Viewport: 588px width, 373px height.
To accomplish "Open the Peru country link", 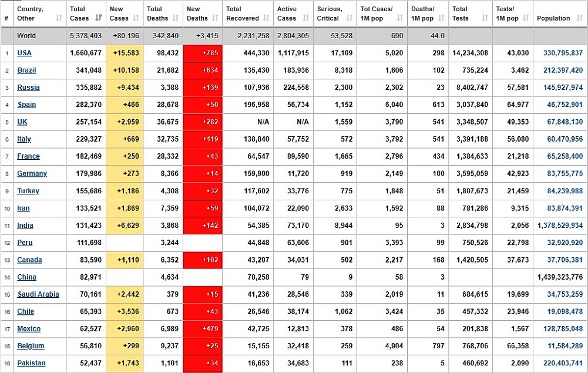I will (x=25, y=243).
